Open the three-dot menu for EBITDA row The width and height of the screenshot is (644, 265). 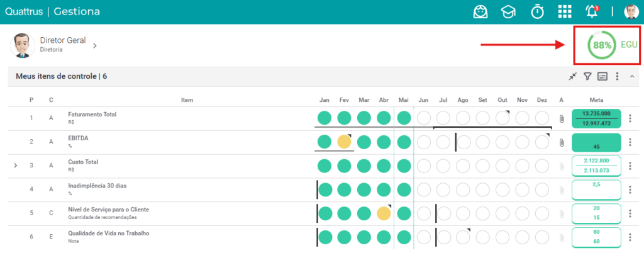(x=630, y=142)
